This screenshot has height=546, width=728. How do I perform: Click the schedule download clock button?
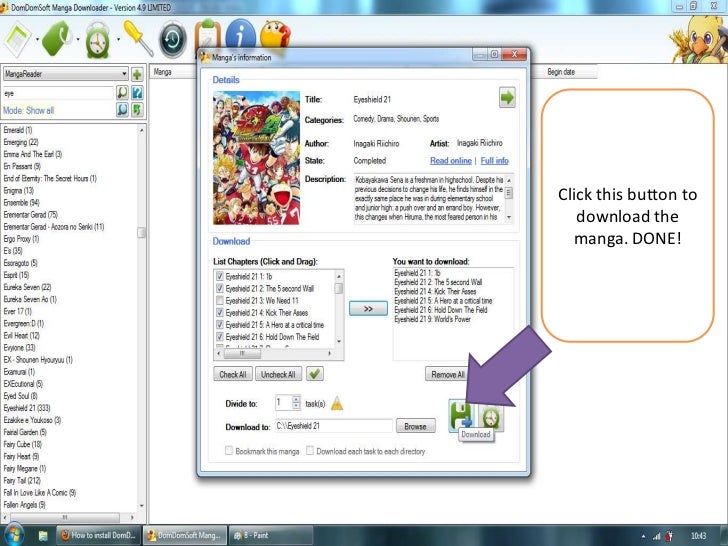click(490, 417)
